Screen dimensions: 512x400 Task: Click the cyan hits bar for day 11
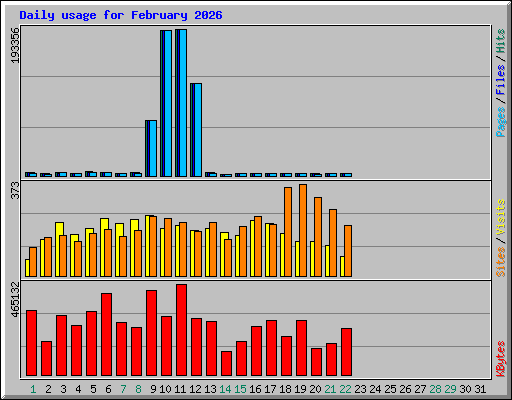point(183,103)
